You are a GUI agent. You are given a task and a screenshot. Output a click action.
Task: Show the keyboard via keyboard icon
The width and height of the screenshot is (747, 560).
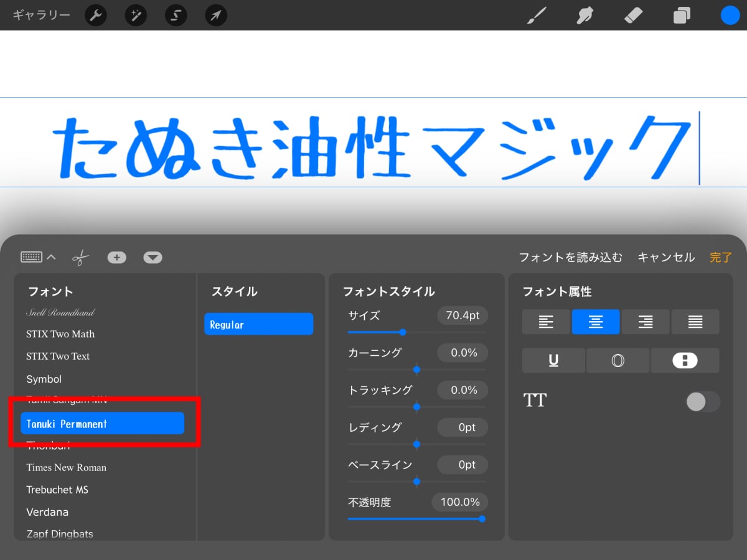(31, 257)
